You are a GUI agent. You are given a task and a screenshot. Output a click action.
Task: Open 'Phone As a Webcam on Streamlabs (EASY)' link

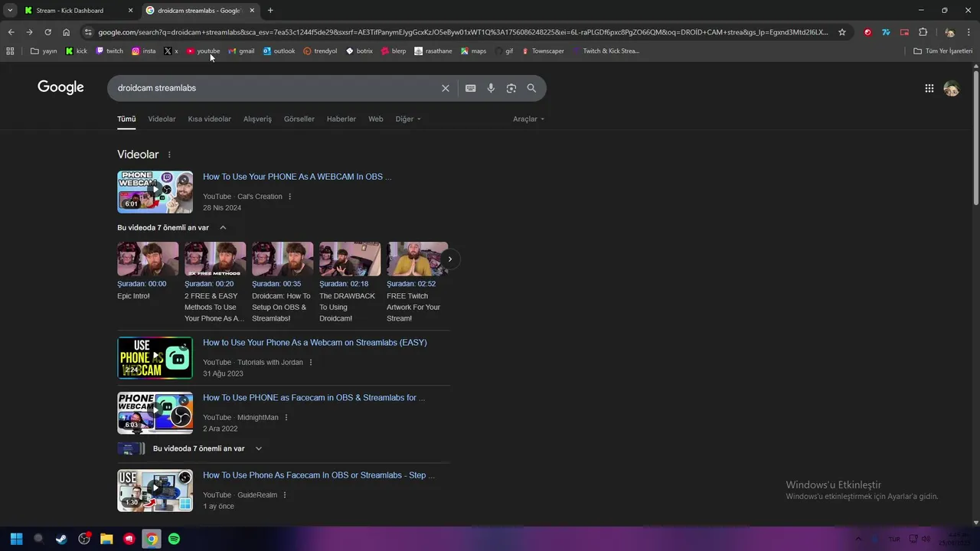(x=315, y=343)
